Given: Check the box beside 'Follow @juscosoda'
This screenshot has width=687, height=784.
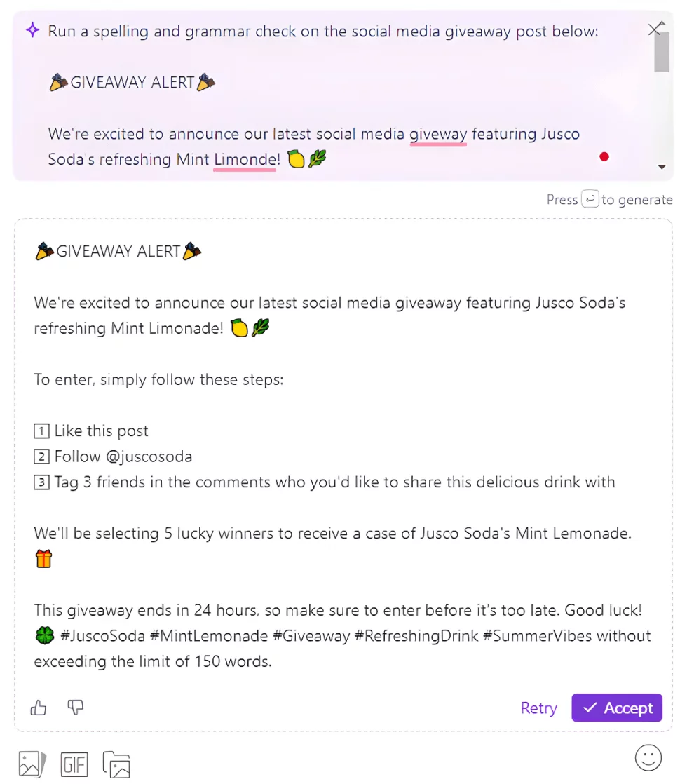Looking at the screenshot, I should (41, 456).
